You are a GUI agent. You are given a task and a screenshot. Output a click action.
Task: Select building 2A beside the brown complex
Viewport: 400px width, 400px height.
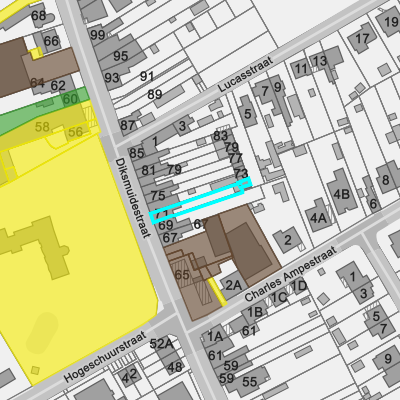(233, 285)
